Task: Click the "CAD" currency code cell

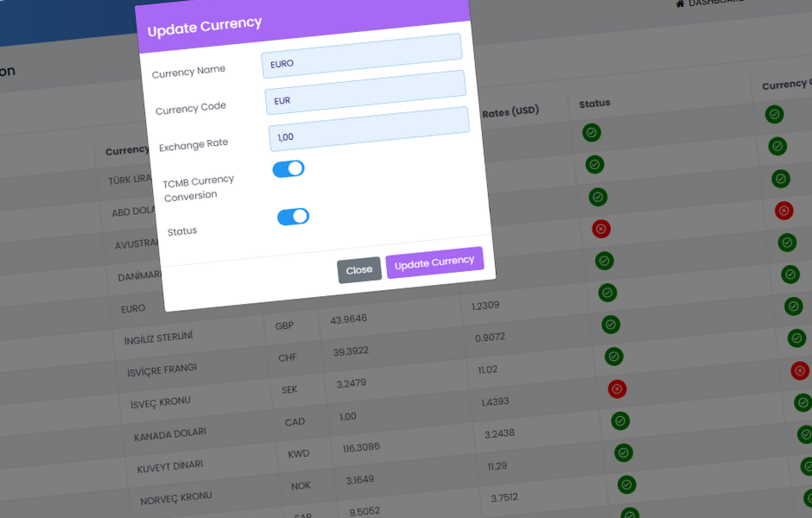Action: click(x=295, y=422)
